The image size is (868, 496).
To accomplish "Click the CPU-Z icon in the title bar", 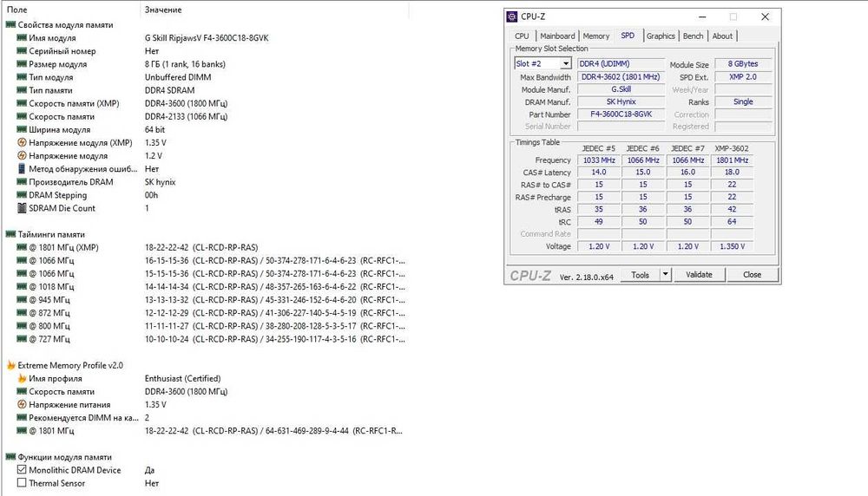I will [512, 16].
